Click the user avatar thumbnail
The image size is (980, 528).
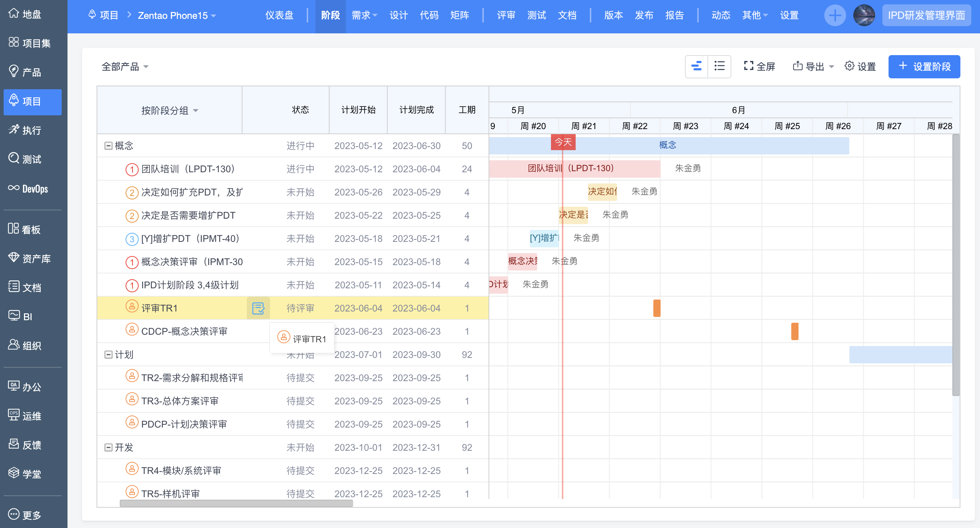click(x=863, y=16)
